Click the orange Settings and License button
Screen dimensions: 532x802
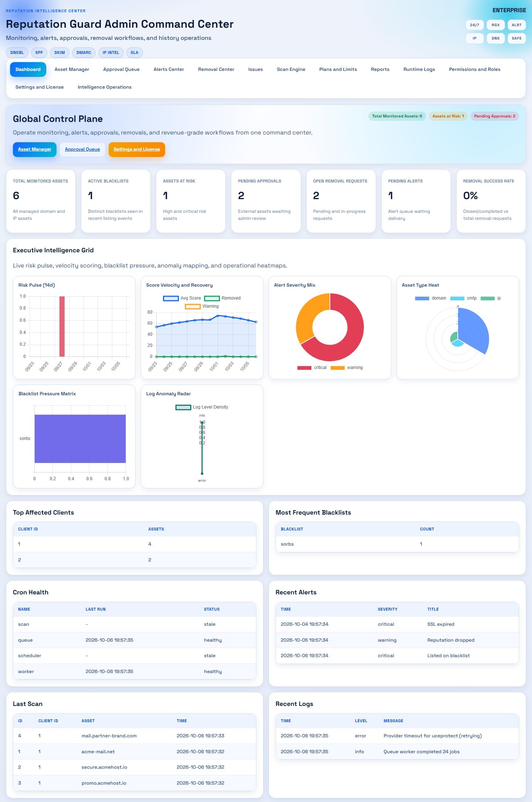point(137,149)
